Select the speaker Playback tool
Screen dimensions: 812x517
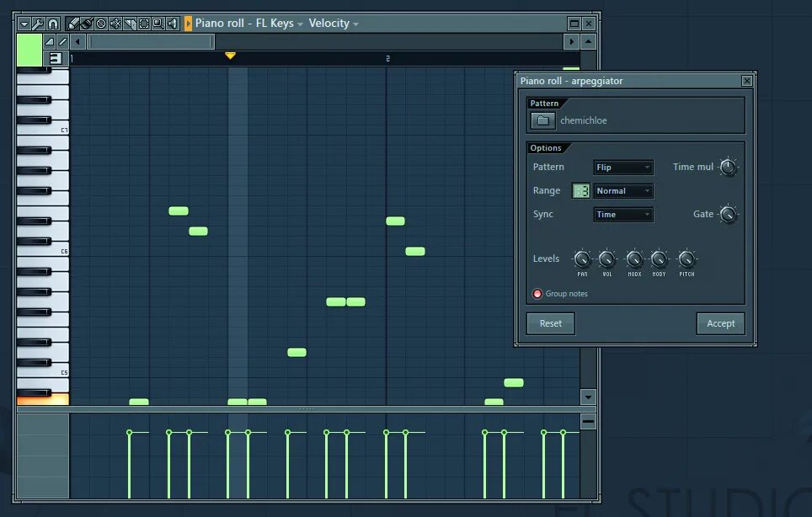(x=173, y=24)
